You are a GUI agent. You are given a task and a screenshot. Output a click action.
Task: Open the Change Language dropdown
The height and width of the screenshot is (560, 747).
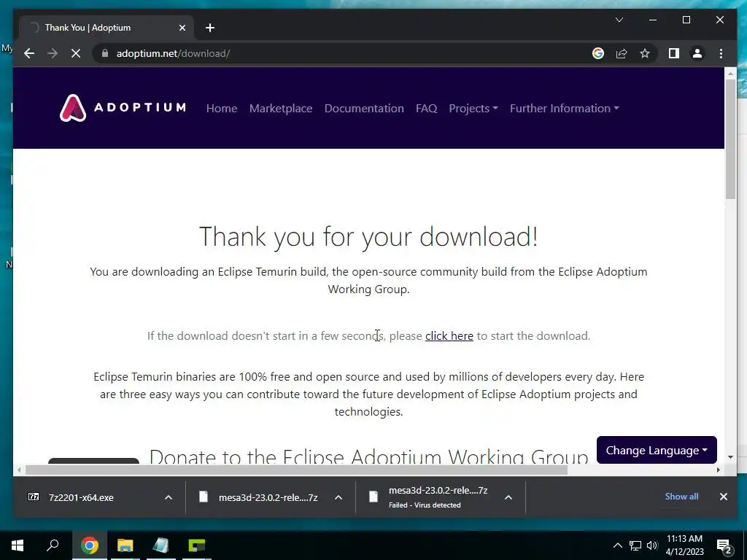[x=657, y=450]
